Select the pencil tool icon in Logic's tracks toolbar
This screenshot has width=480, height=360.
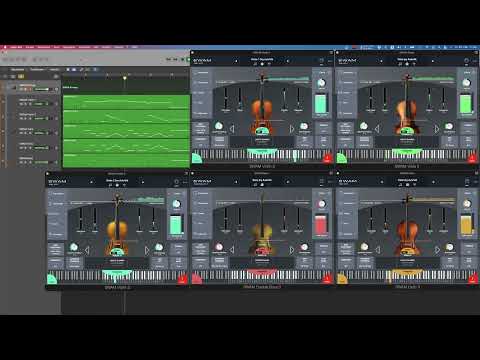[x=82, y=69]
